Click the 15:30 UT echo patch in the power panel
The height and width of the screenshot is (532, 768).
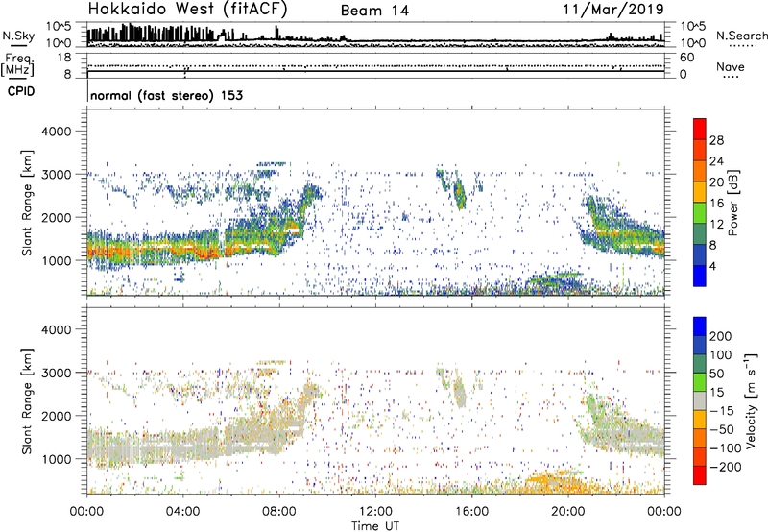tap(460, 194)
